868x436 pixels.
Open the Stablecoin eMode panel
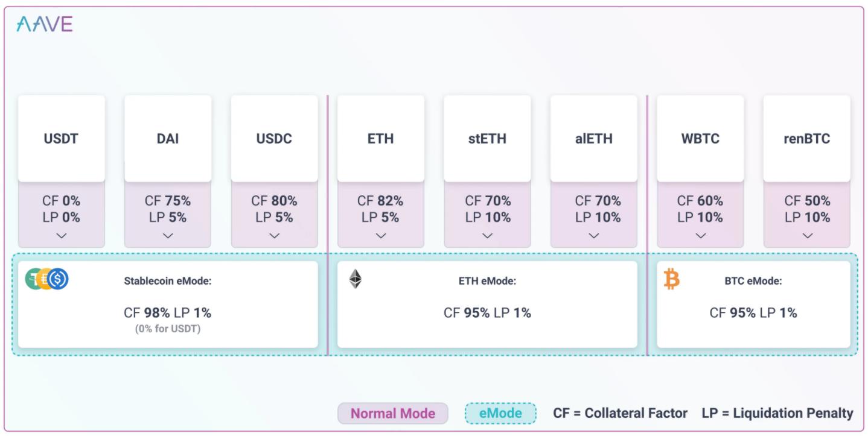pyautogui.click(x=168, y=305)
